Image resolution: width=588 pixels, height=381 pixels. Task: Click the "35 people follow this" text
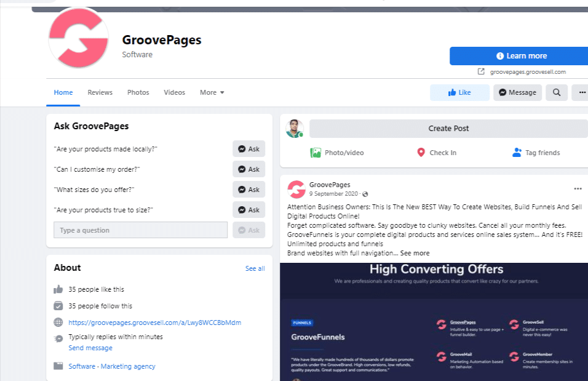[100, 306]
